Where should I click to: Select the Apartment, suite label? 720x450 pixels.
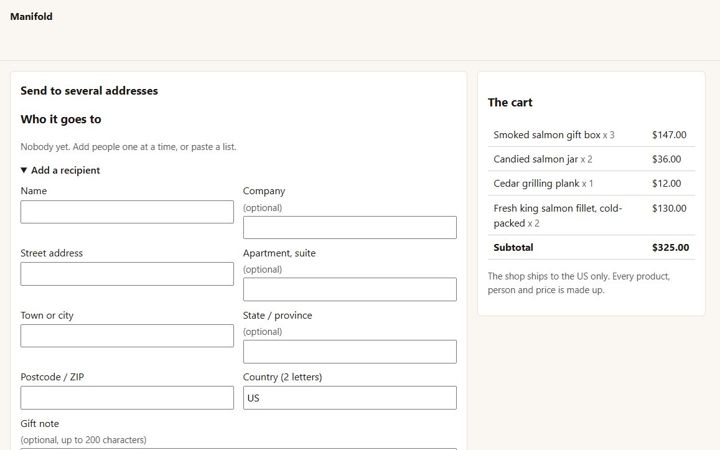[279, 253]
